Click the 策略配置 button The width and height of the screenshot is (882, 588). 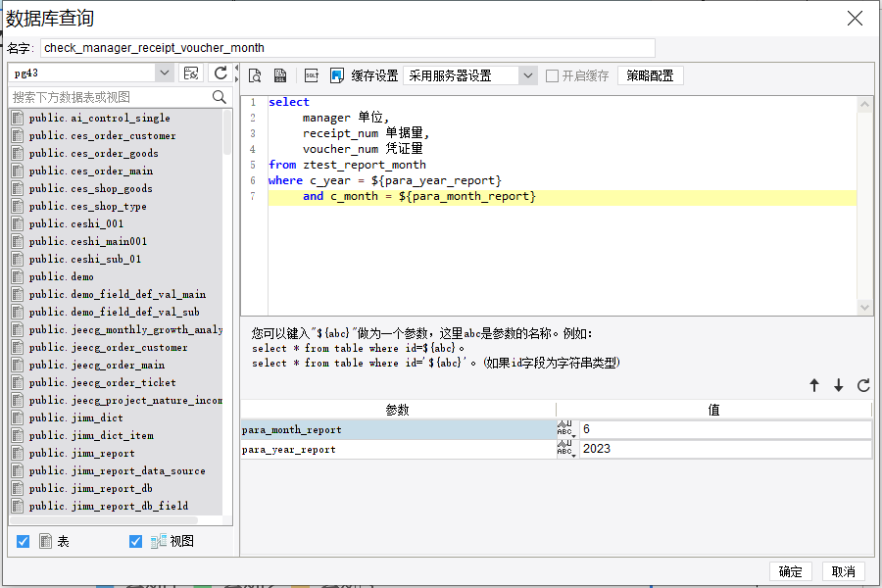coord(650,75)
